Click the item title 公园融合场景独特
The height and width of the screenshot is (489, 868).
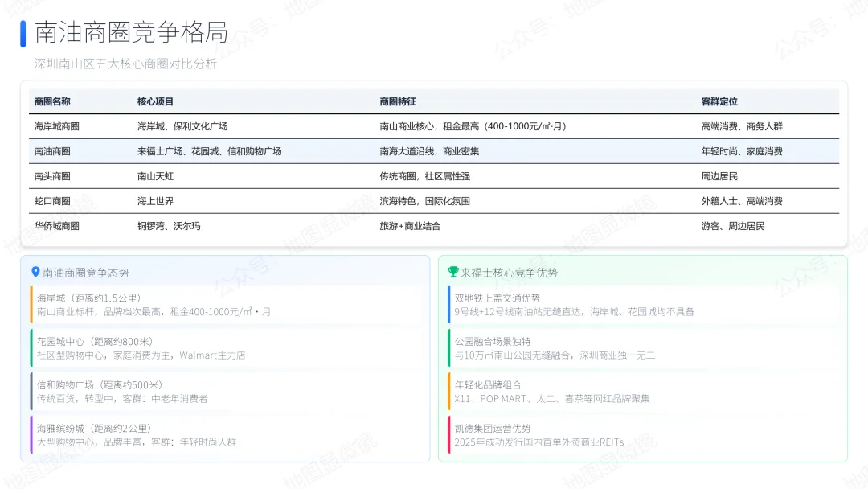point(493,342)
